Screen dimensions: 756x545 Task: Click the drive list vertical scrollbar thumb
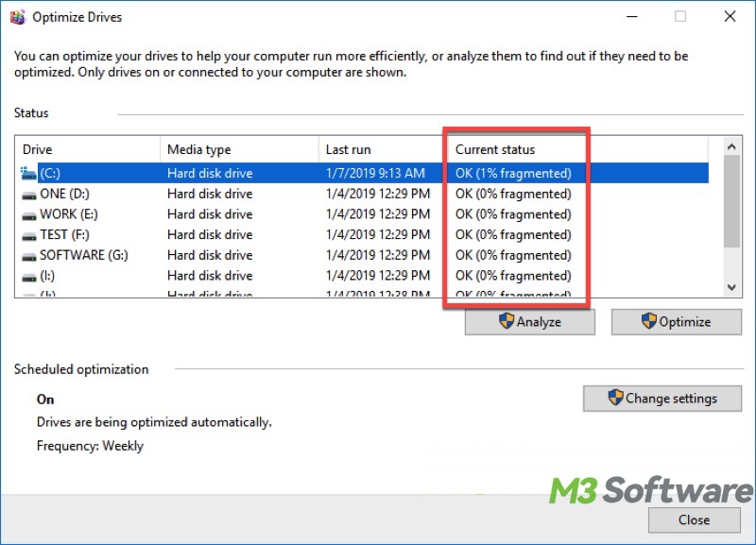731,200
